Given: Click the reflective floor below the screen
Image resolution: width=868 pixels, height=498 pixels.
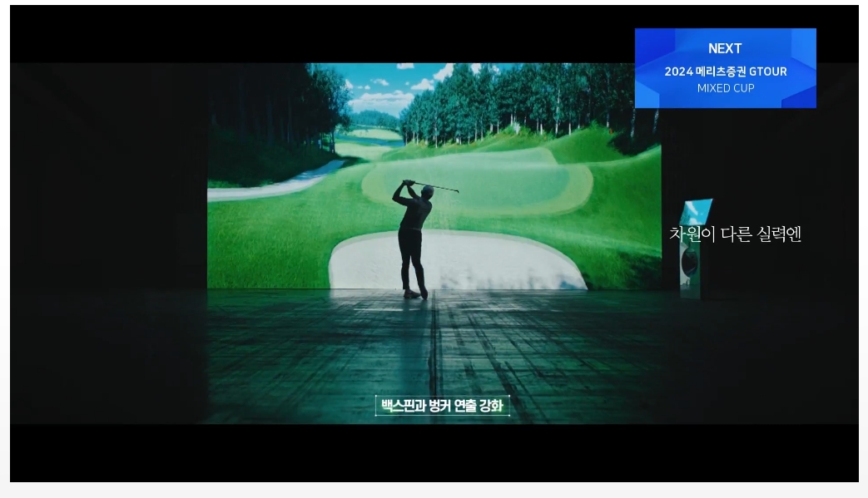Looking at the screenshot, I should 433,349.
